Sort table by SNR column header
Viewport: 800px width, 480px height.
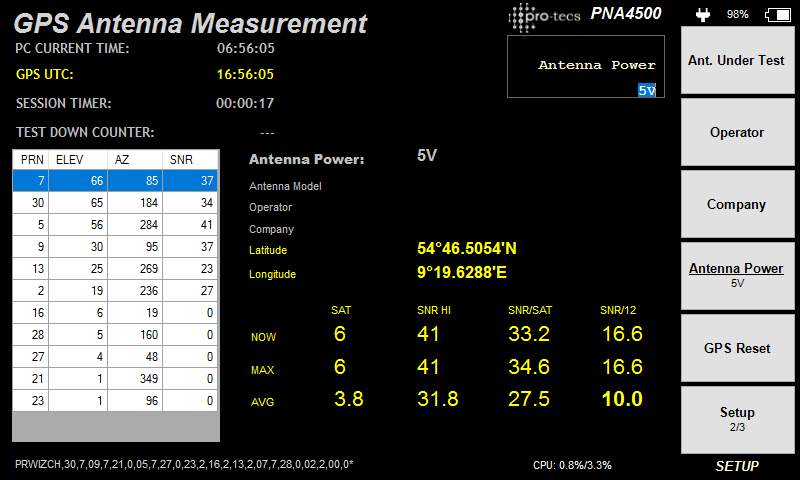(190, 159)
